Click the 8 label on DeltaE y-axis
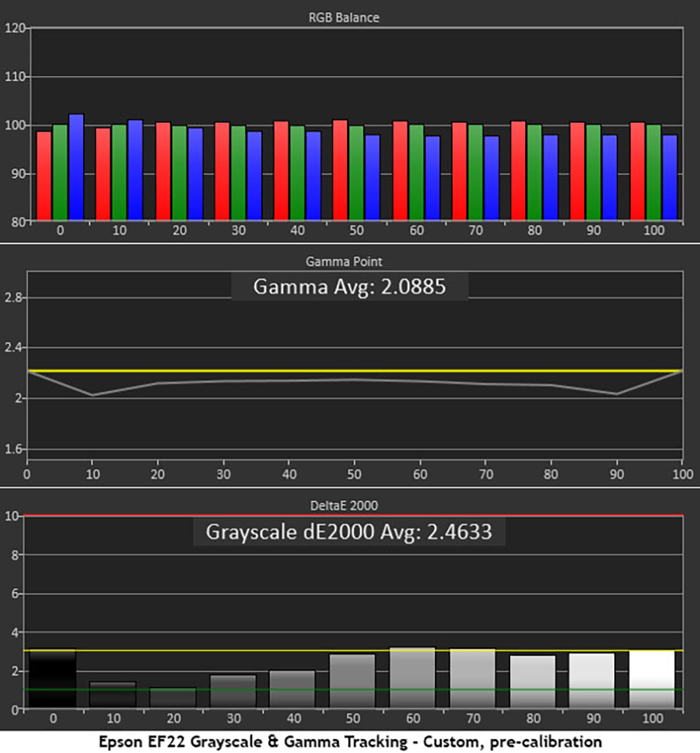The width and height of the screenshot is (700, 753). coord(15,555)
